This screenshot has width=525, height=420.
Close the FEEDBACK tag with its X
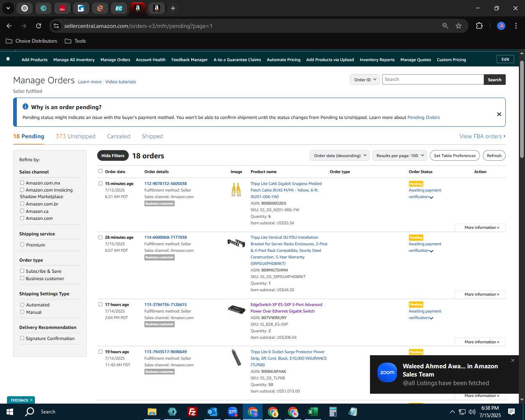coord(31,400)
